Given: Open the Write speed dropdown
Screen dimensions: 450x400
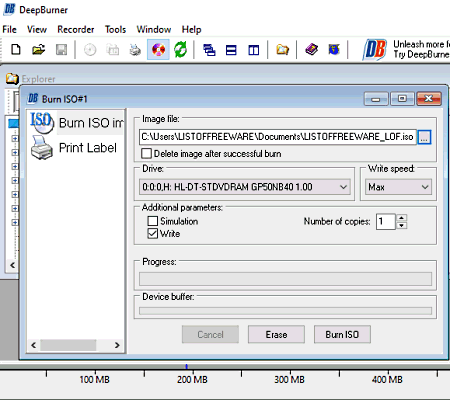Looking at the screenshot, I should (x=398, y=187).
